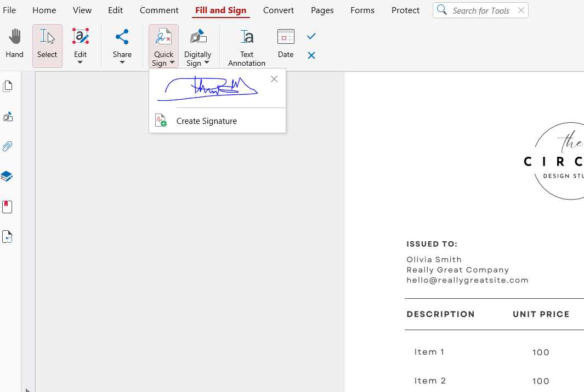
Task: Remove the saved signature with X
Action: tap(274, 79)
